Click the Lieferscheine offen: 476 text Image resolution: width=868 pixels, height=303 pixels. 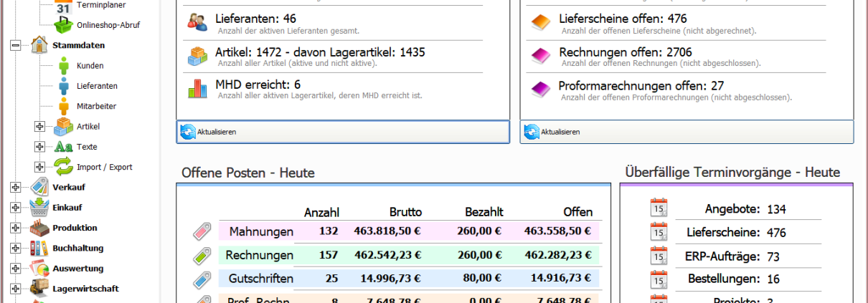[623, 19]
